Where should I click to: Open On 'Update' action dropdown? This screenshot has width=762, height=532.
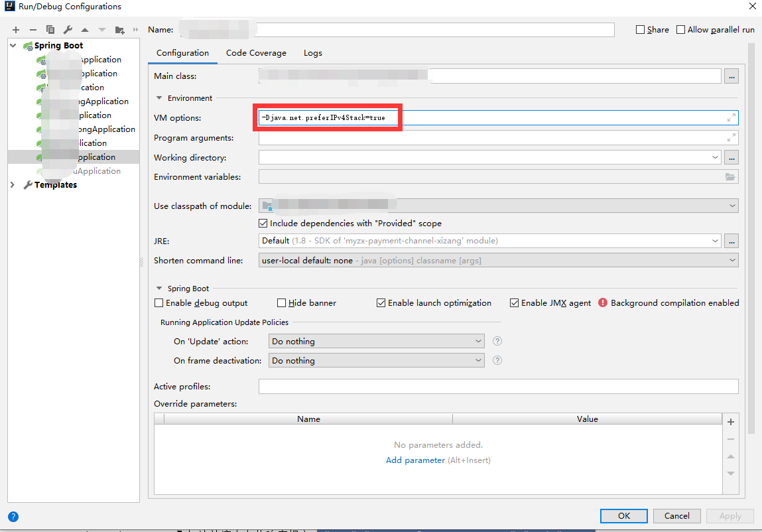click(478, 341)
